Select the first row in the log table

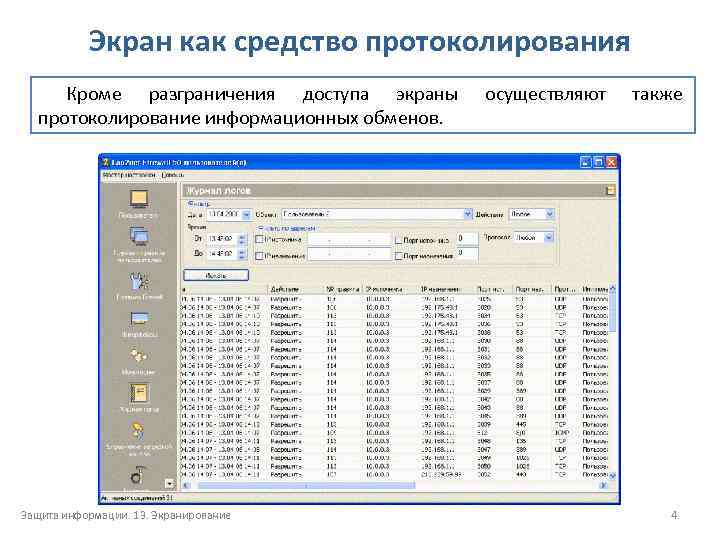(394, 299)
